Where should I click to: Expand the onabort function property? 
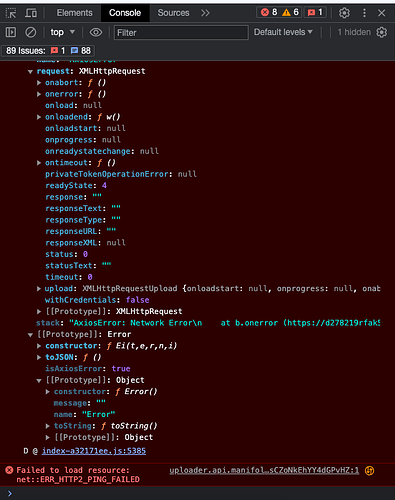click(x=39, y=83)
